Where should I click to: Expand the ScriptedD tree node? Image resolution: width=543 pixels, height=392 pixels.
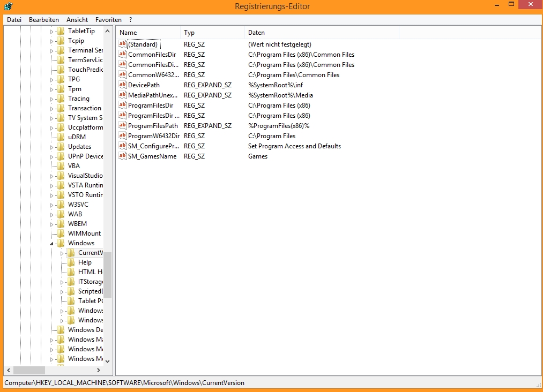pos(62,292)
